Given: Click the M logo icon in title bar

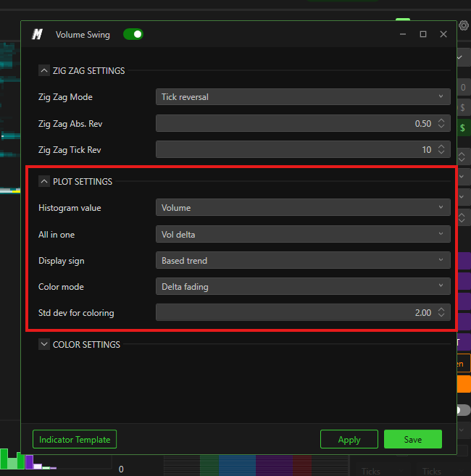Looking at the screenshot, I should tap(37, 34).
